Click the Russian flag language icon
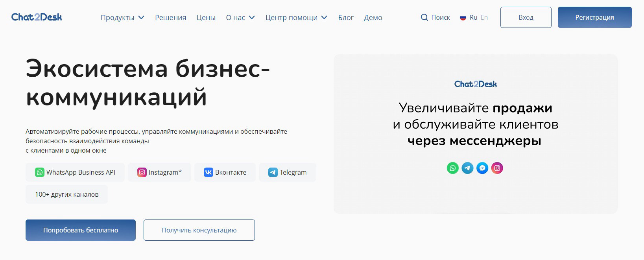 tap(463, 18)
